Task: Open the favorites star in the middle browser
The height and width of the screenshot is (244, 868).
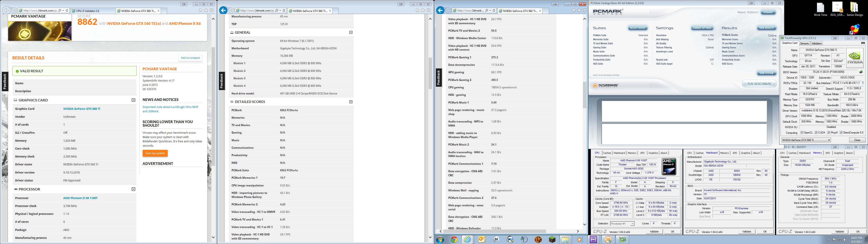Action: tap(423, 10)
